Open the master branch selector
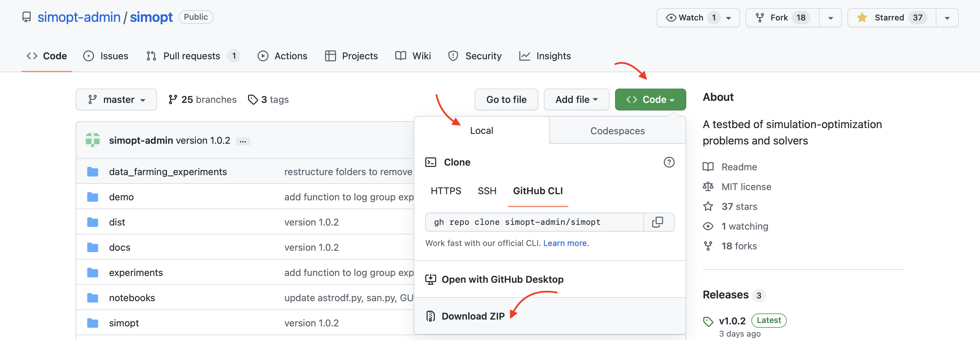This screenshot has width=980, height=340. click(117, 99)
